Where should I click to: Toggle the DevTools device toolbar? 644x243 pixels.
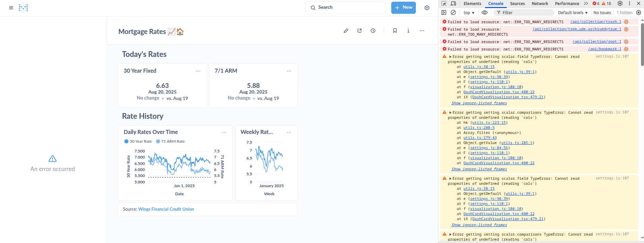(454, 4)
